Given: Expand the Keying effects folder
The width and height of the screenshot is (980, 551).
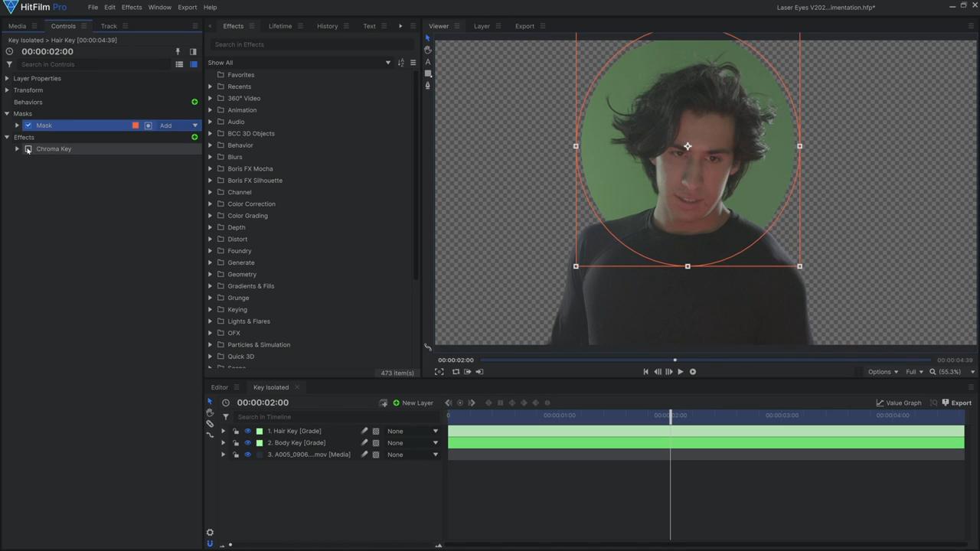Looking at the screenshot, I should point(211,309).
